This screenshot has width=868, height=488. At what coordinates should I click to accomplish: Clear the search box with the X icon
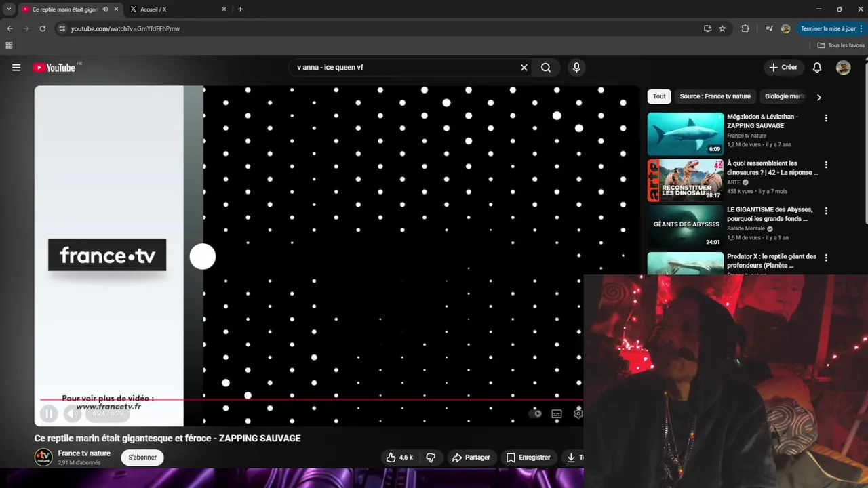(524, 68)
